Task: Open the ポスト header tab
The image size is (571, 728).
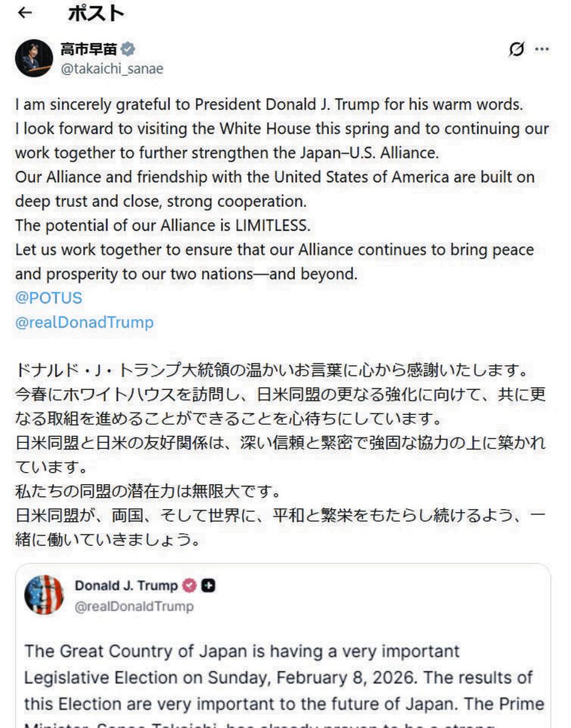Action: [97, 12]
